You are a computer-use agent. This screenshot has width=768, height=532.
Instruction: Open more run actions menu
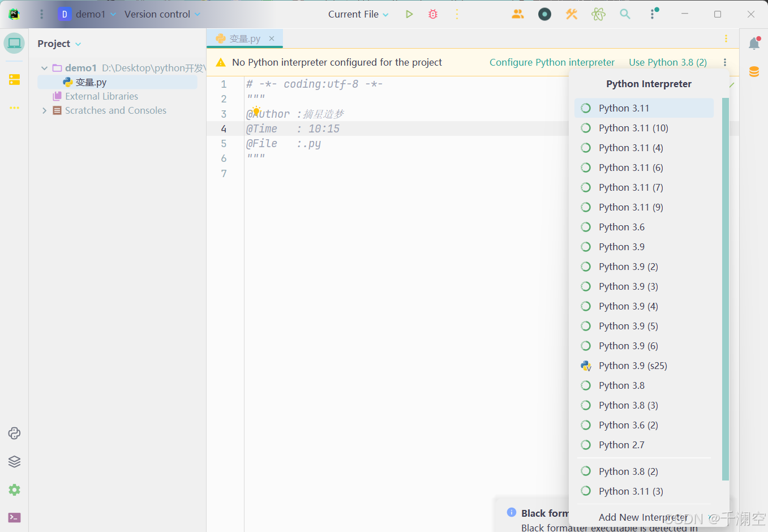pos(457,14)
